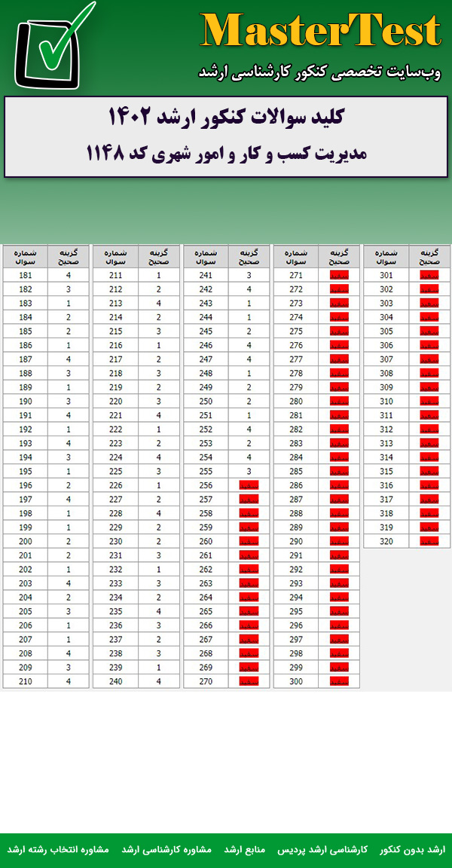452x868 pixels.
Task: Open the مشاوره انتخاب رشته ارشد link
Action: 58,849
